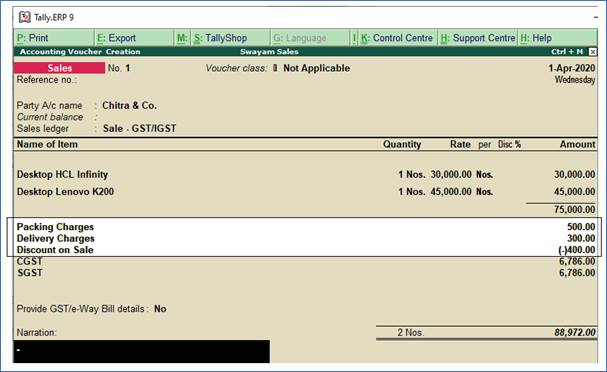The image size is (607, 372).
Task: Click the Quantity column header
Action: click(402, 144)
